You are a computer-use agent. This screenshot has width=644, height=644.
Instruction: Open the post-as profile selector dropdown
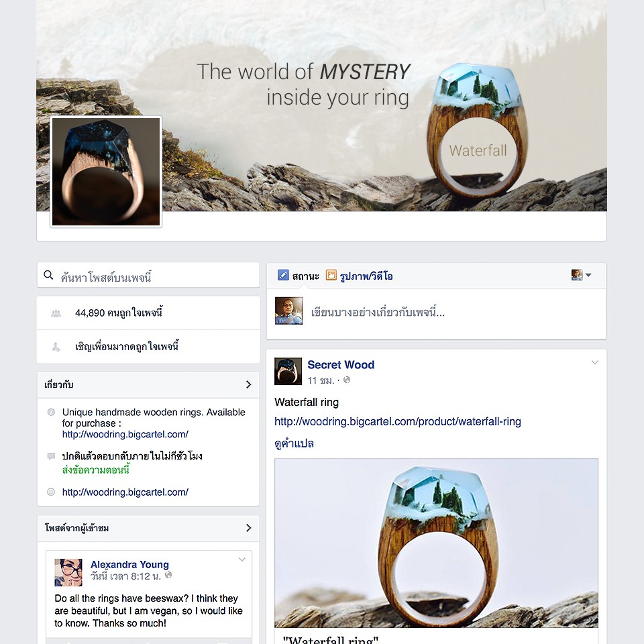(x=581, y=275)
